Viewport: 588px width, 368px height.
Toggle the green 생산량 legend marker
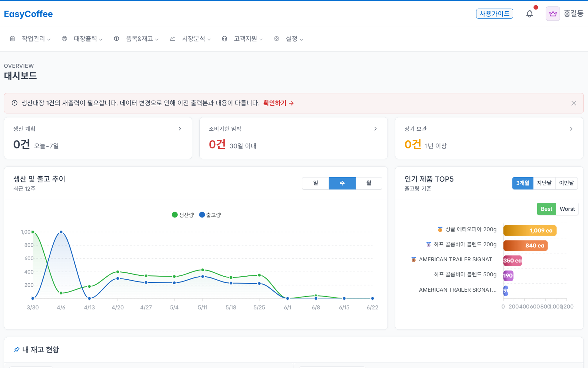coord(175,215)
